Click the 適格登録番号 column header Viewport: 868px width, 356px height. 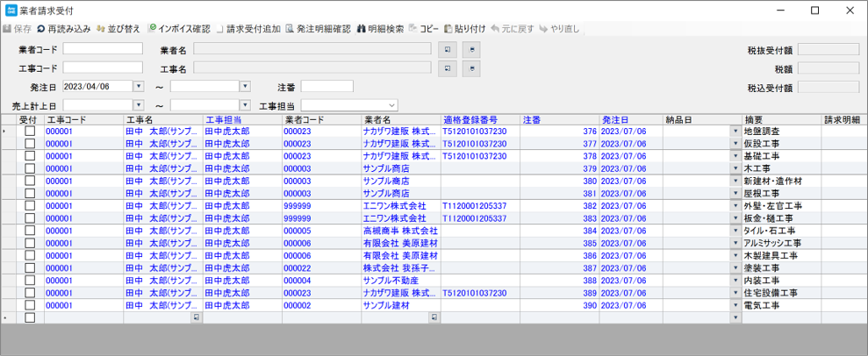(x=470, y=119)
